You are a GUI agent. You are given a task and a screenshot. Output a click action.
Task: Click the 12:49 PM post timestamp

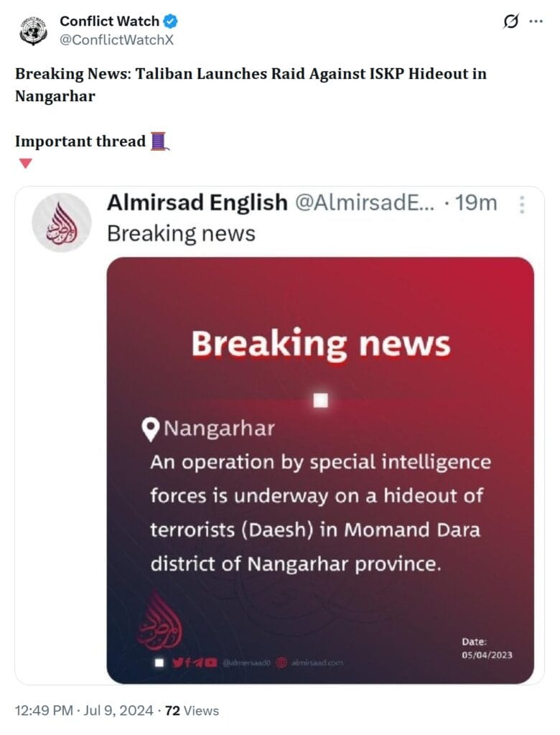tap(44, 711)
